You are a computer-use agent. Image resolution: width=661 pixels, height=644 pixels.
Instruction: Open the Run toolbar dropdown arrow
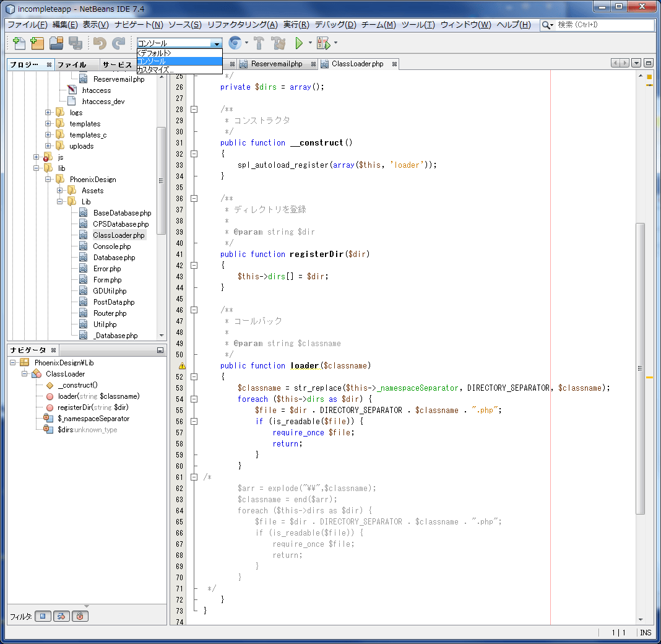pyautogui.click(x=310, y=43)
